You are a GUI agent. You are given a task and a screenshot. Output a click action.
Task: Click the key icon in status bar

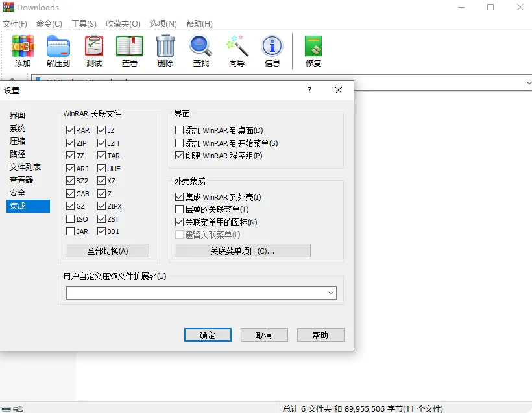(x=18, y=409)
